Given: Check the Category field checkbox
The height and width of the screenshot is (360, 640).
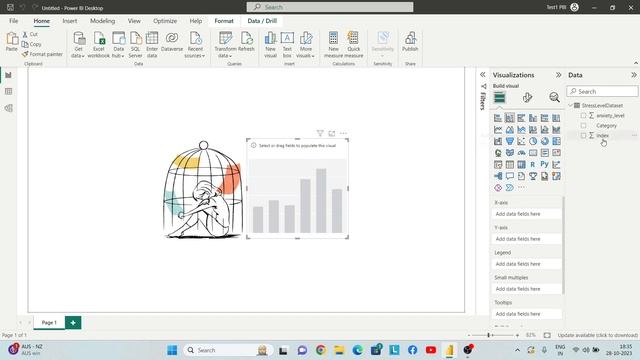Looking at the screenshot, I should pos(583,126).
